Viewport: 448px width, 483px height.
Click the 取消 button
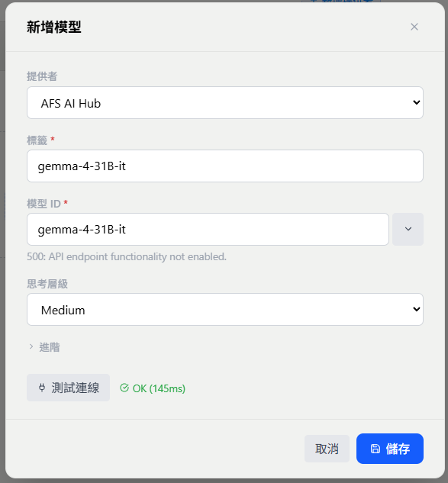point(327,449)
